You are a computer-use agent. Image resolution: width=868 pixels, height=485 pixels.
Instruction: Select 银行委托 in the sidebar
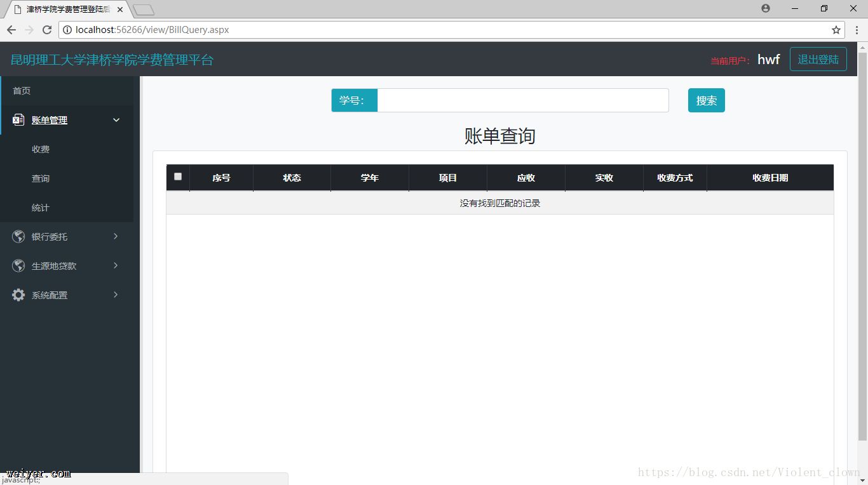(x=50, y=237)
